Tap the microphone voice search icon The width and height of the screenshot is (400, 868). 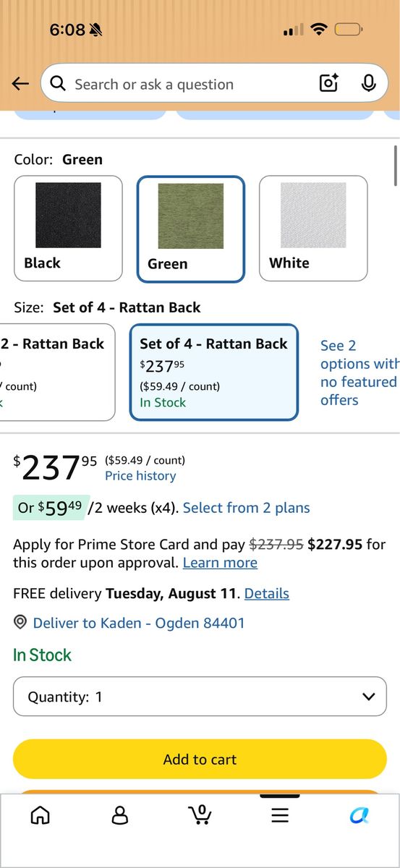[369, 84]
